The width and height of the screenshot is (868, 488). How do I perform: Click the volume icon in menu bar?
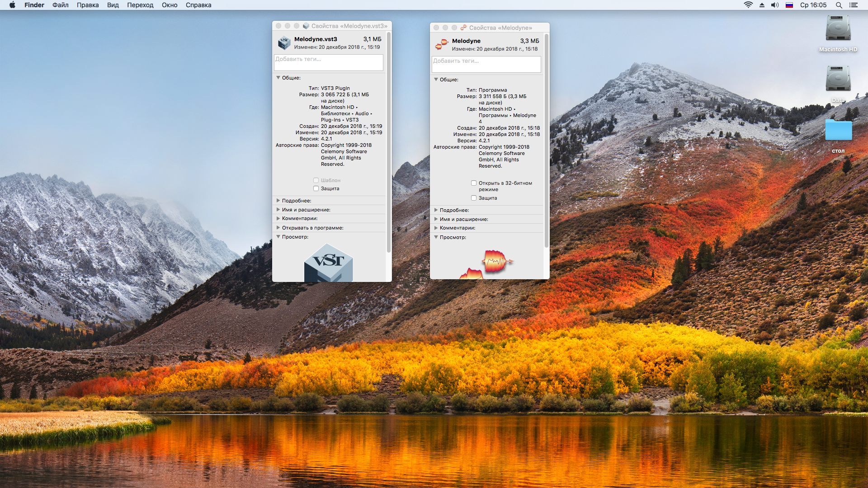point(775,5)
